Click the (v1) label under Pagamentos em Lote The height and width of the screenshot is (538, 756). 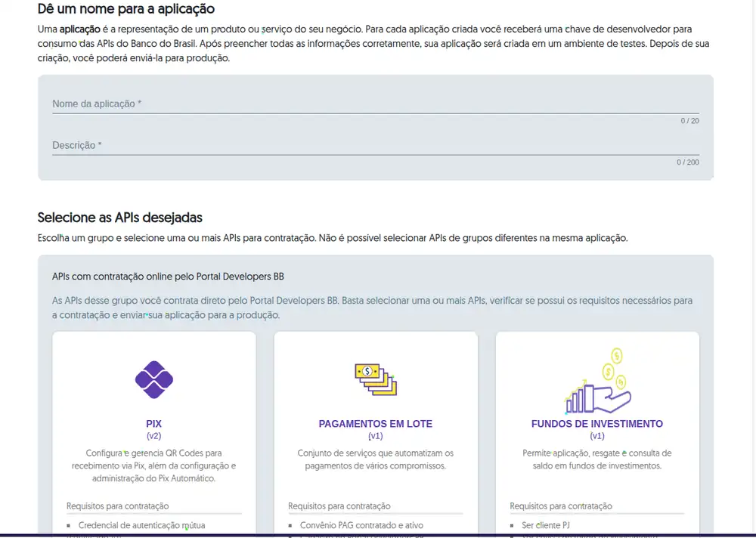376,436
